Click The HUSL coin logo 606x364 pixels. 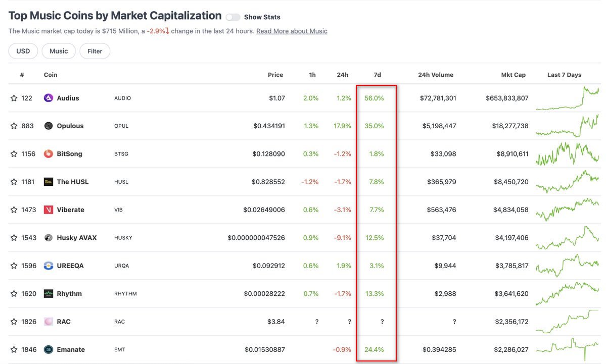(x=49, y=182)
